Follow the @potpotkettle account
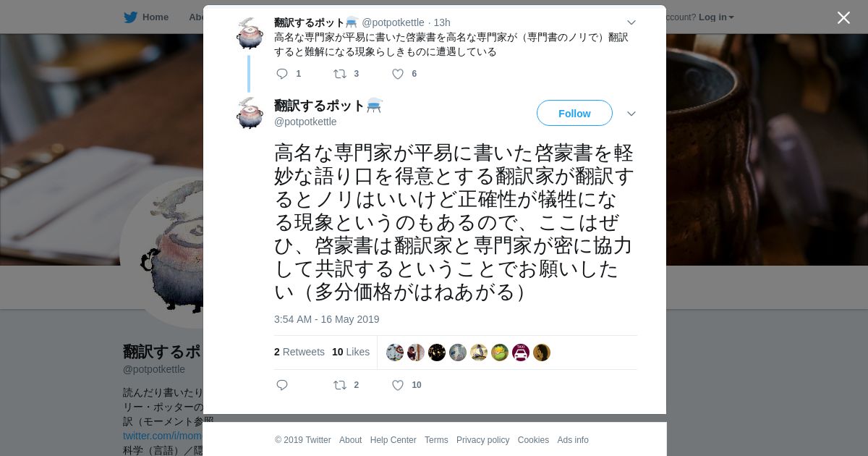This screenshot has width=868, height=456. click(574, 113)
